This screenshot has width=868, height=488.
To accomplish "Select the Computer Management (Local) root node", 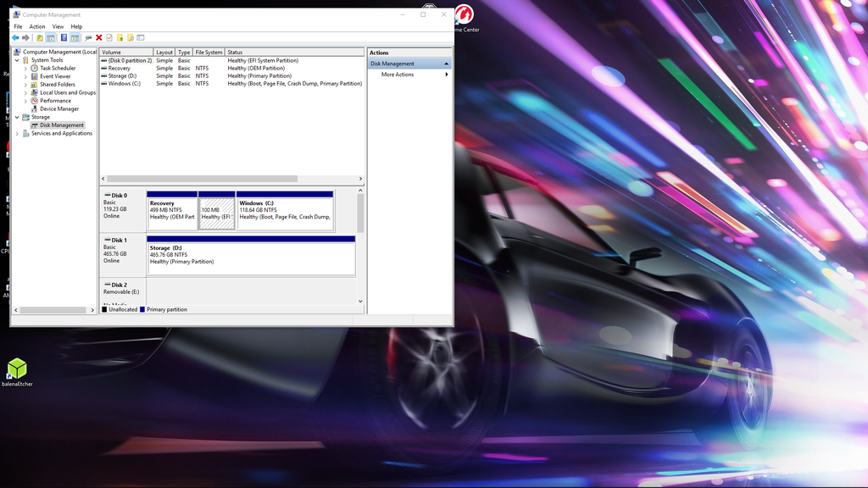I will coord(59,52).
